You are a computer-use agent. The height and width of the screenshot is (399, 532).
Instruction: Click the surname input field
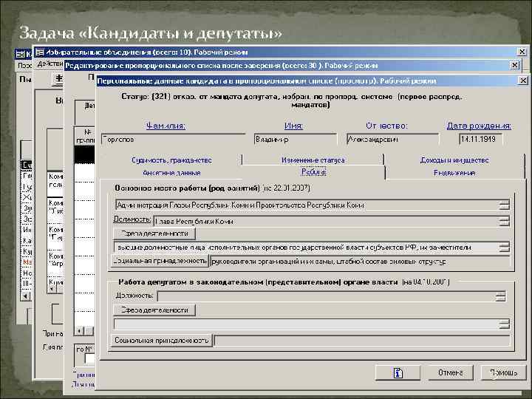pos(173,140)
